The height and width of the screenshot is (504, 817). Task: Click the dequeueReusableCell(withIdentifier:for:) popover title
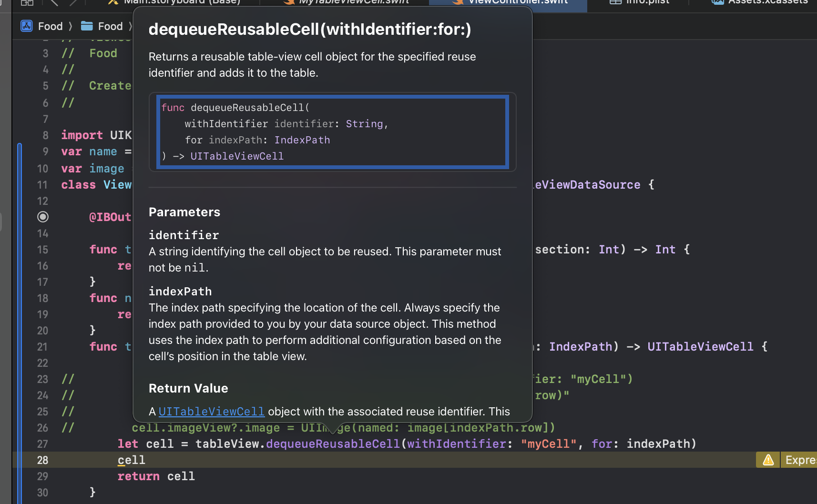310,29
